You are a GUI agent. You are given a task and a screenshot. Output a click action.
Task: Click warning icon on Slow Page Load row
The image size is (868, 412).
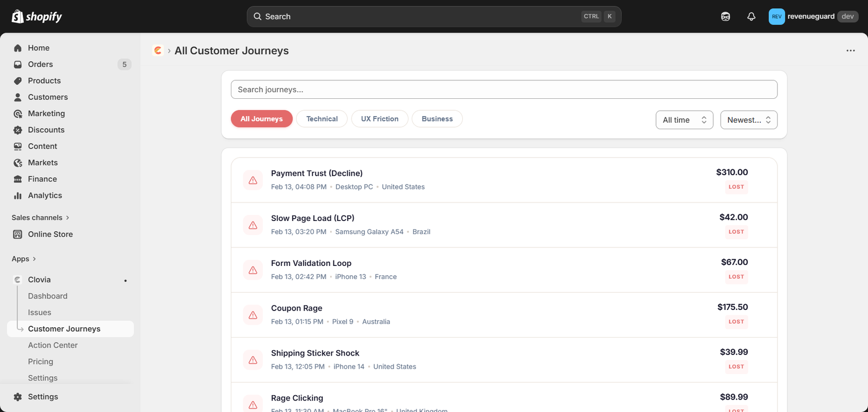(x=253, y=225)
